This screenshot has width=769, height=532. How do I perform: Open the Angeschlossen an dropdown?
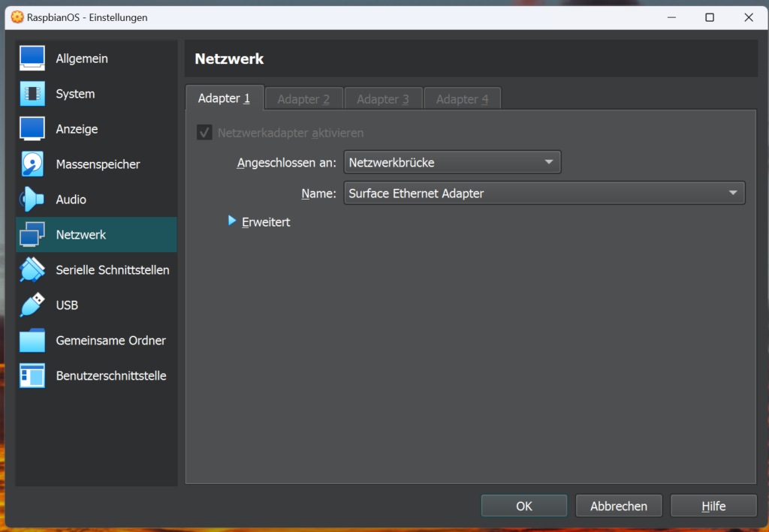coord(452,162)
